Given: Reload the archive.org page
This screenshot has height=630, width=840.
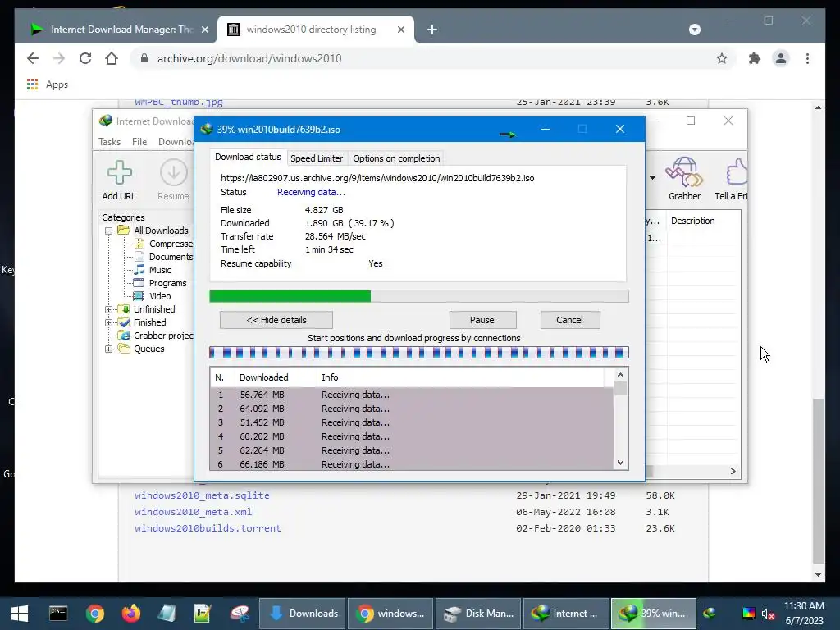Looking at the screenshot, I should (x=85, y=58).
